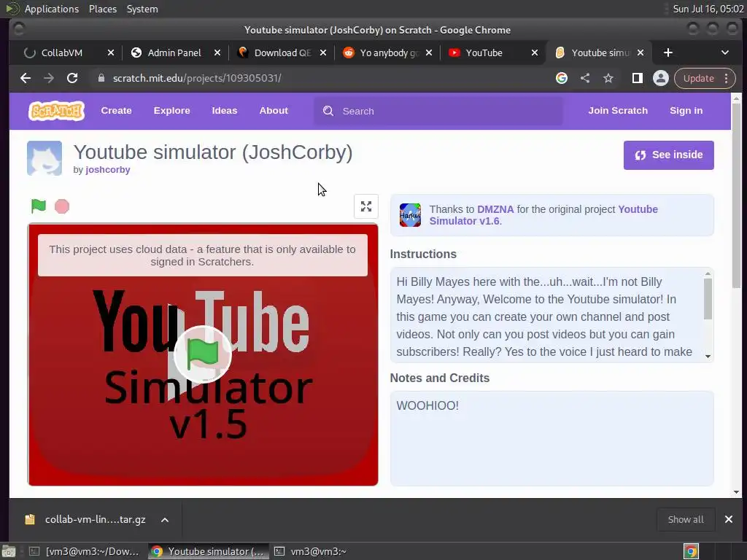Switch to the Download QE tab
The height and width of the screenshot is (560, 747).
click(282, 52)
